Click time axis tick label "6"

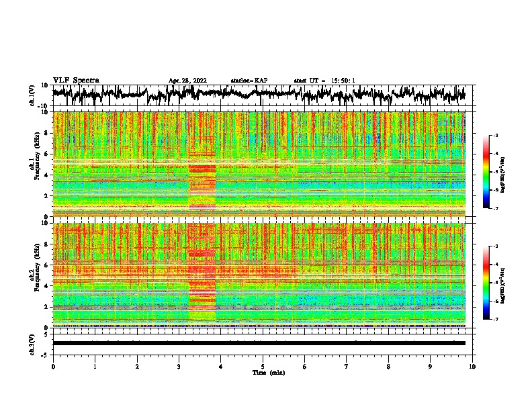305,367
